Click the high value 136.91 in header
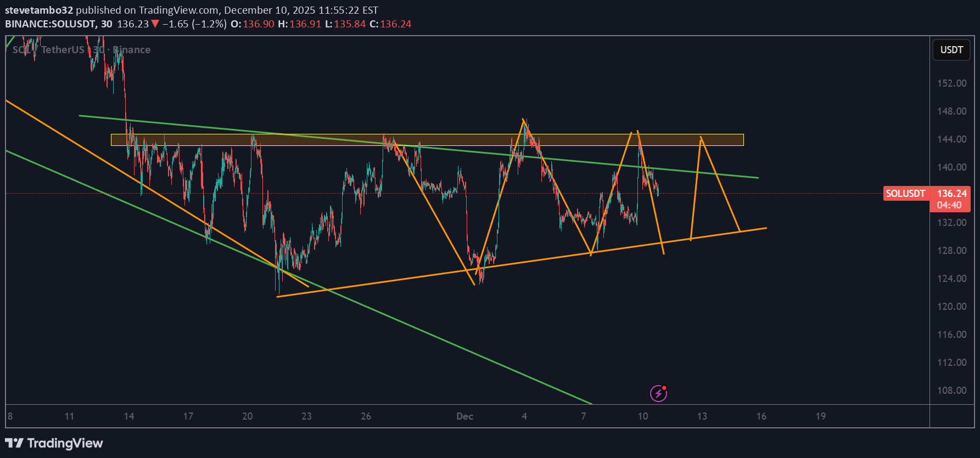This screenshot has width=980, height=458. click(305, 24)
